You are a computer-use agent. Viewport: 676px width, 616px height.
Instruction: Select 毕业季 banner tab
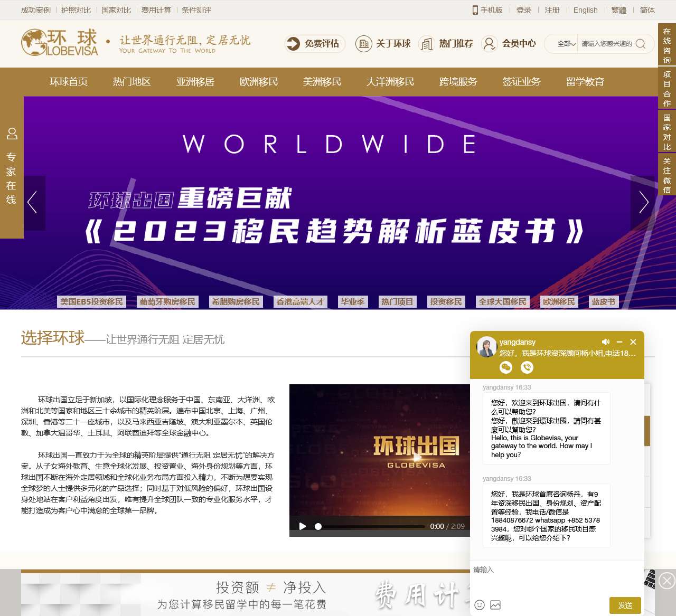(x=353, y=302)
